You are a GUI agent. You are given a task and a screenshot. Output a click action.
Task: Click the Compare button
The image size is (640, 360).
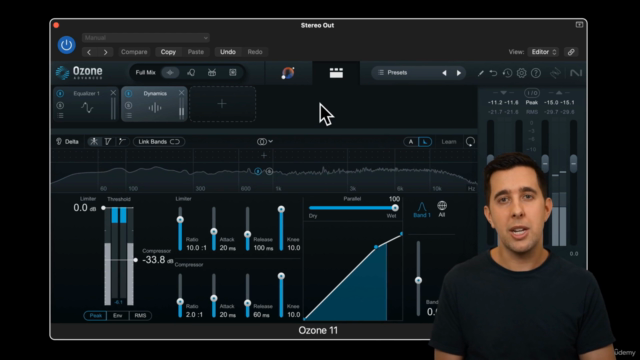[134, 52]
